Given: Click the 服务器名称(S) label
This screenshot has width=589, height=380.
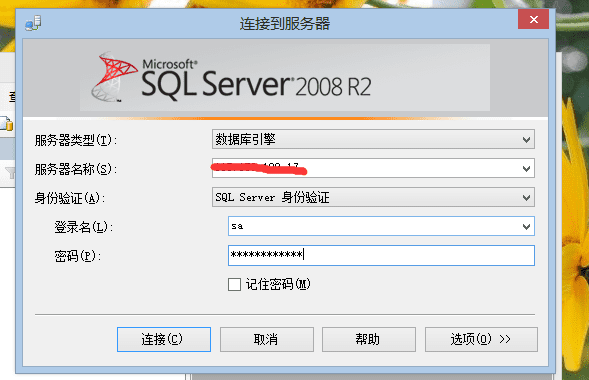Looking at the screenshot, I should pos(76,169).
